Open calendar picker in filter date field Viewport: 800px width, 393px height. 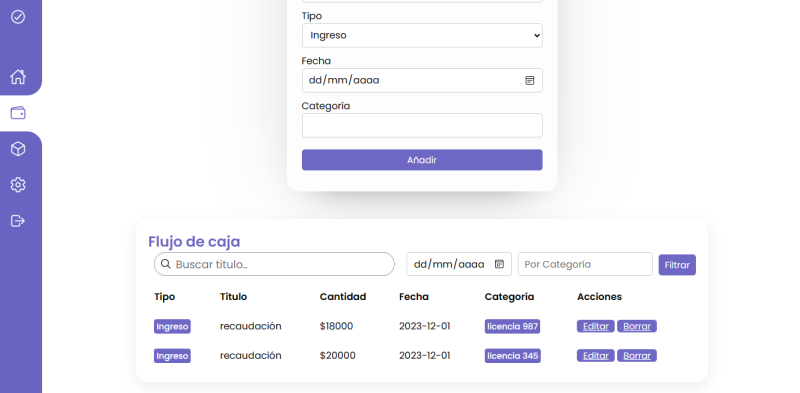tap(499, 264)
